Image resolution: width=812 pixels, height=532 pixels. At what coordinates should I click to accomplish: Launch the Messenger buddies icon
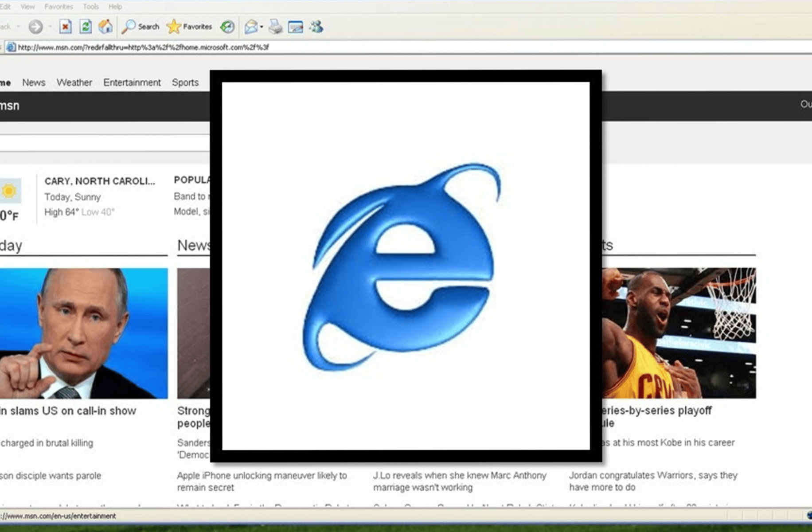(316, 27)
